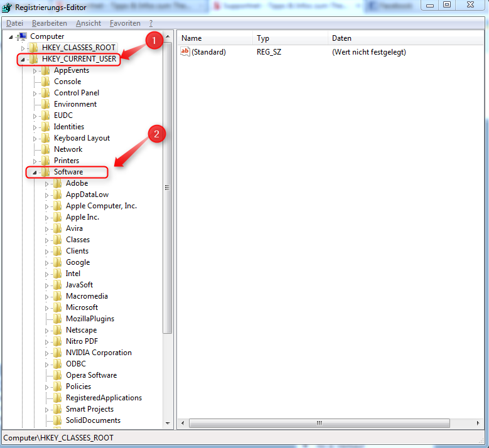Expand the EUDC key
Screen dimensions: 489x448
(x=35, y=116)
